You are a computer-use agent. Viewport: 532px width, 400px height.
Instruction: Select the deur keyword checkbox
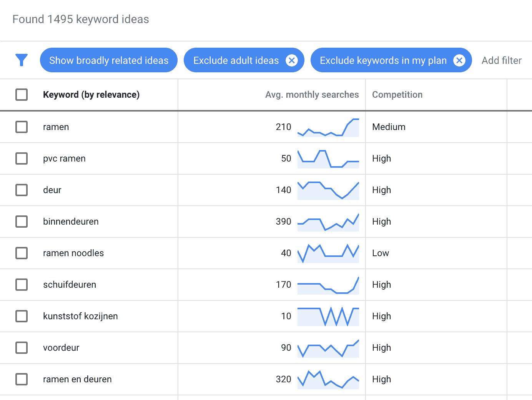coord(22,190)
